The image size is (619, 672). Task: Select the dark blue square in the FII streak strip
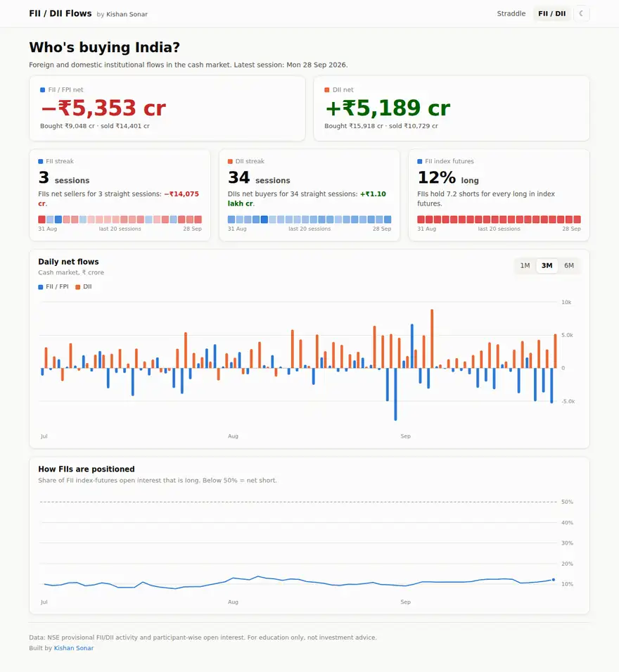pos(58,220)
